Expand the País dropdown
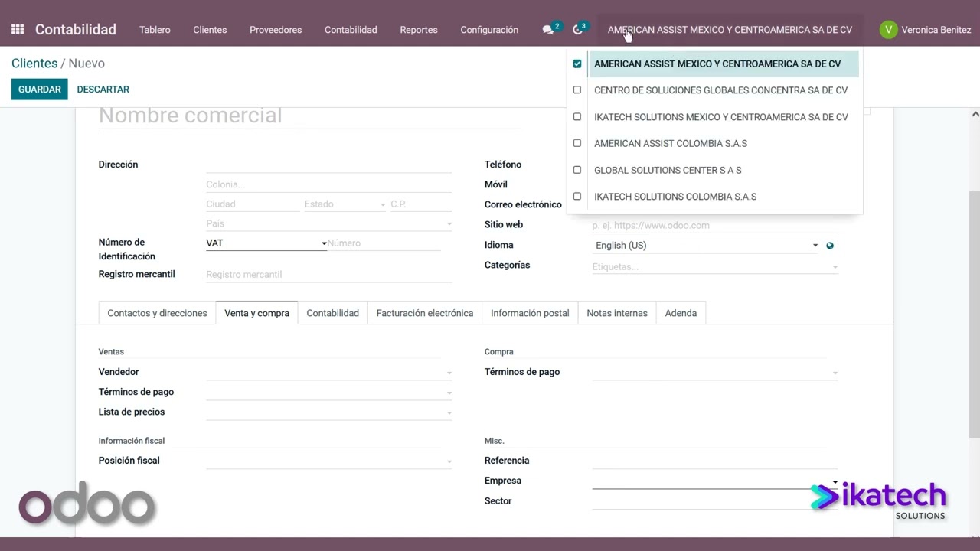Image resolution: width=980 pixels, height=551 pixels. pos(449,225)
